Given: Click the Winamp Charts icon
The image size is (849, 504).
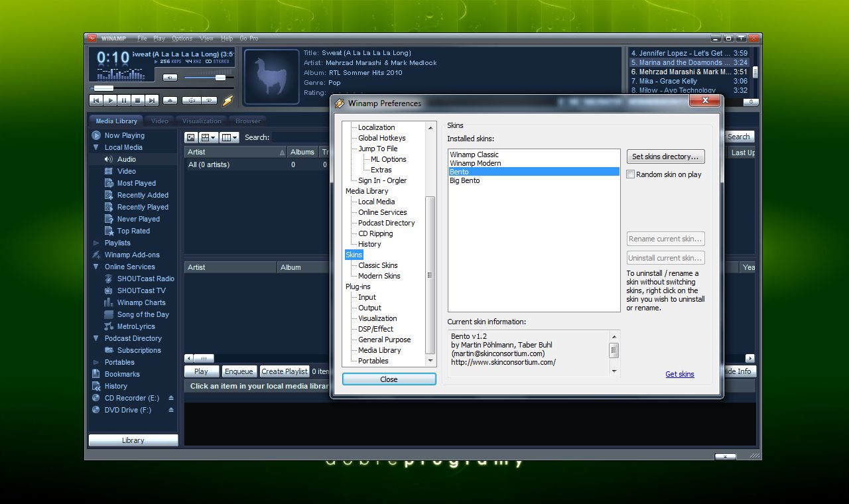Looking at the screenshot, I should (x=109, y=302).
